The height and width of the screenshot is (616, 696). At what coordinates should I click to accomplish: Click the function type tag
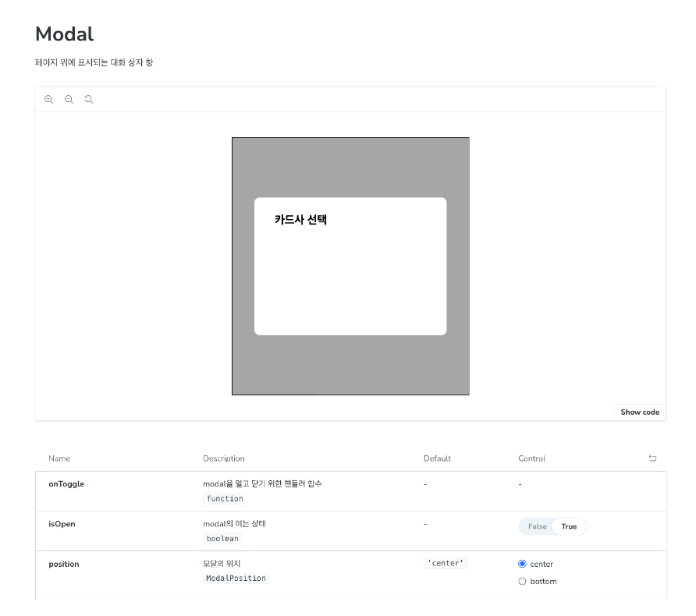[x=225, y=498]
